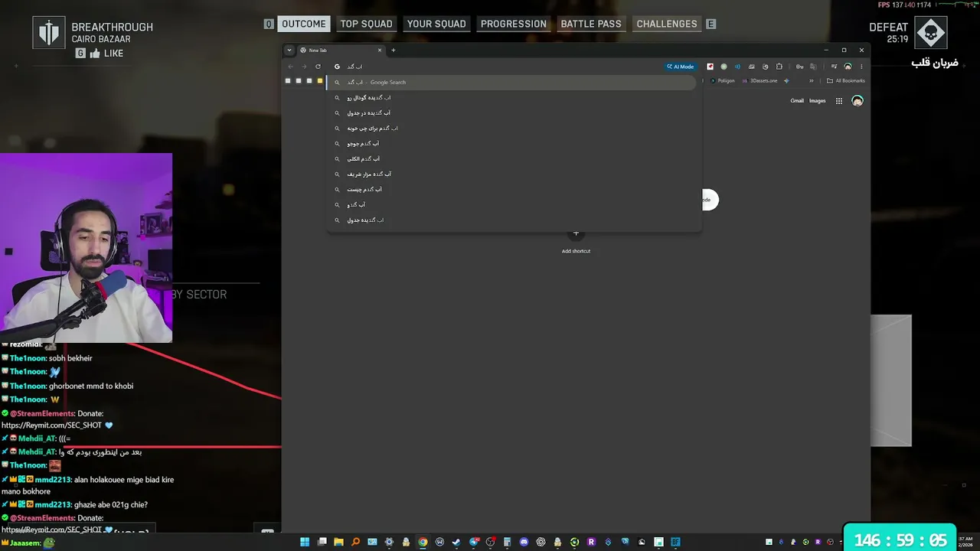This screenshot has width=980, height=551.
Task: Close the New Tab tab
Action: tap(380, 51)
